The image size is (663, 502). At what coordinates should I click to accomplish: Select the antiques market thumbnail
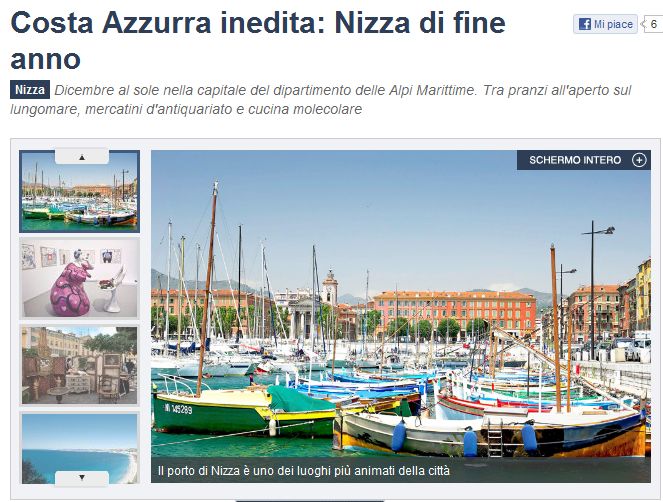79,365
